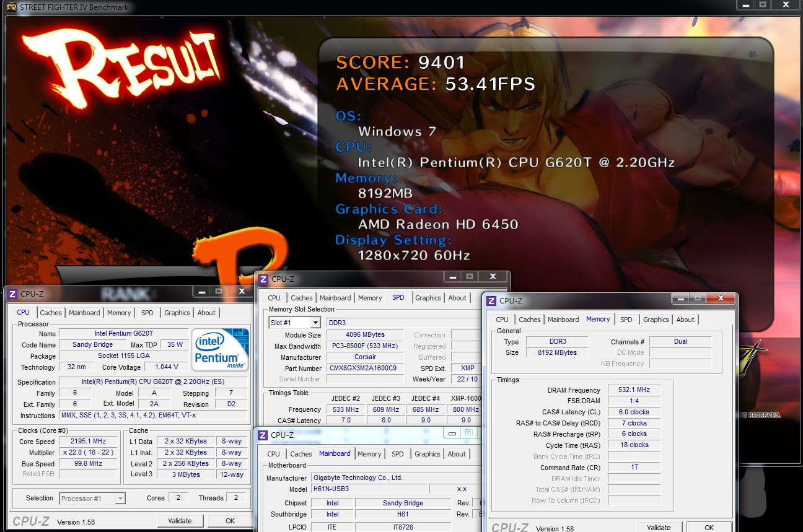Viewport: 803px width, 532px height.
Task: Open About tab in the CPU-tab window
Action: (x=206, y=313)
